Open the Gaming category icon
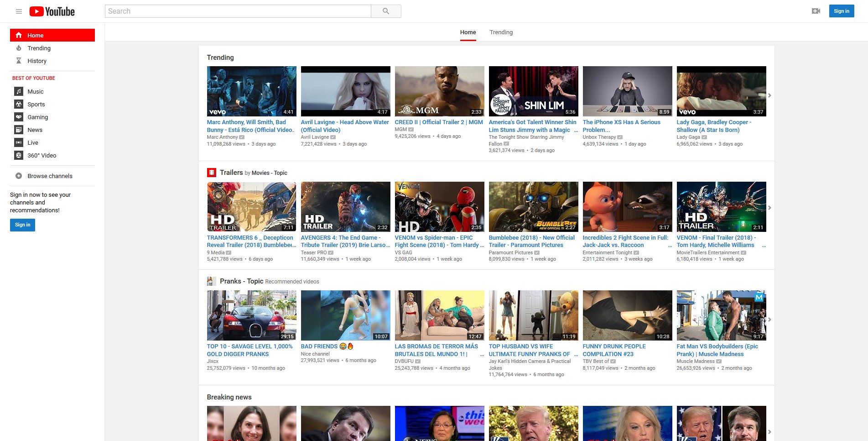The width and height of the screenshot is (868, 441). [19, 117]
